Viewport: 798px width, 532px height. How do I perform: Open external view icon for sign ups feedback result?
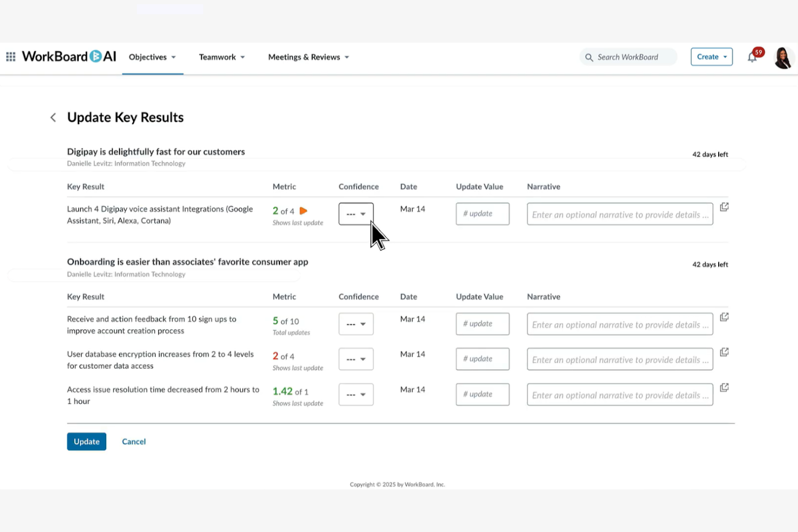pyautogui.click(x=724, y=317)
